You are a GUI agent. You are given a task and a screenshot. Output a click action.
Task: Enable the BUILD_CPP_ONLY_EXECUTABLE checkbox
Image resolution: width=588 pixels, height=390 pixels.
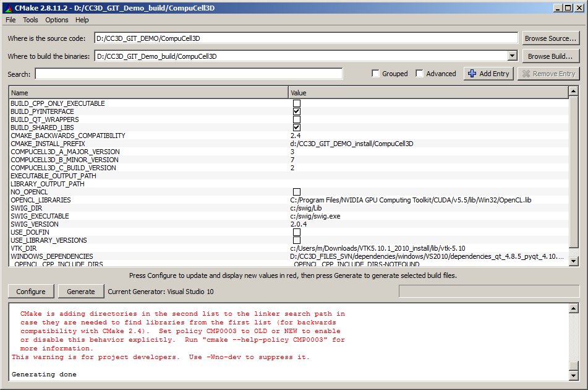(297, 103)
